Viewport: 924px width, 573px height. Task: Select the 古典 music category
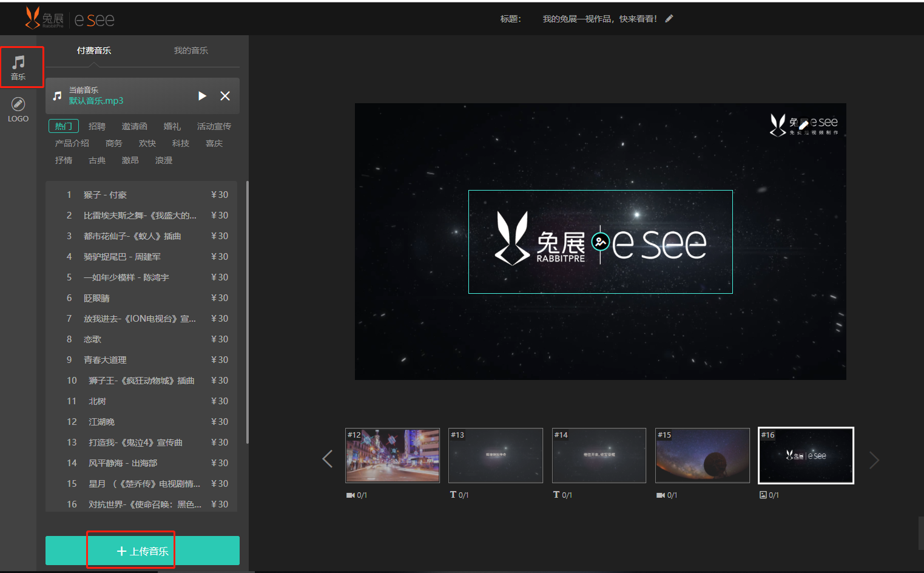click(97, 160)
